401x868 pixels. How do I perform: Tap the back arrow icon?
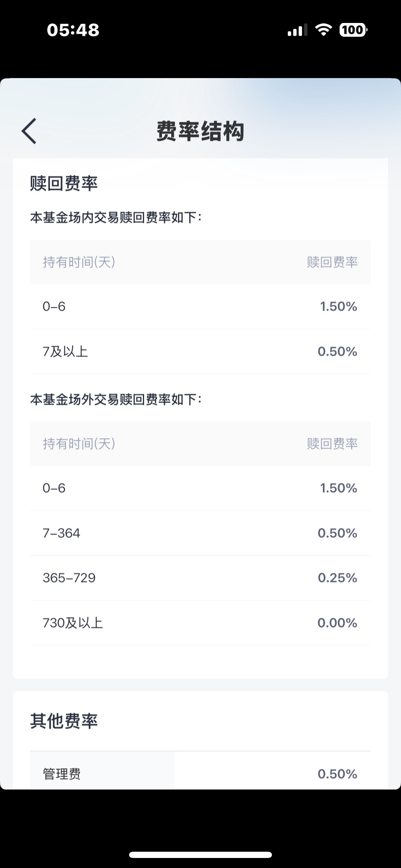click(x=29, y=131)
